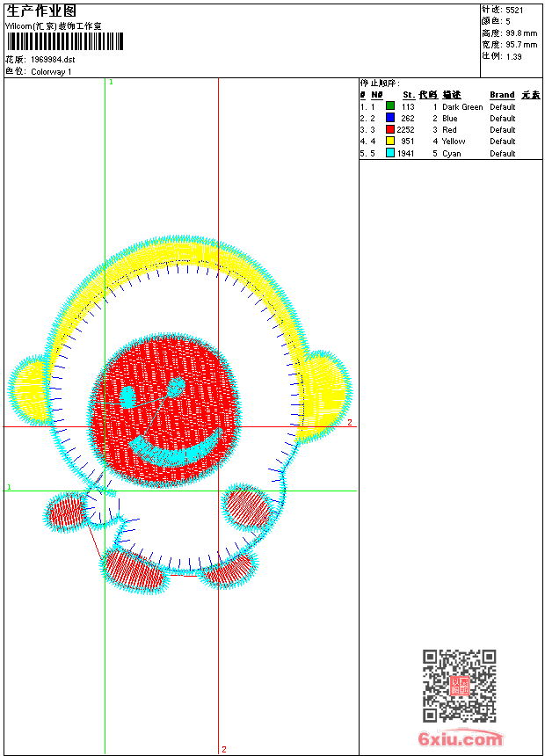Click the N# column header
The image size is (545, 756).
(x=377, y=95)
